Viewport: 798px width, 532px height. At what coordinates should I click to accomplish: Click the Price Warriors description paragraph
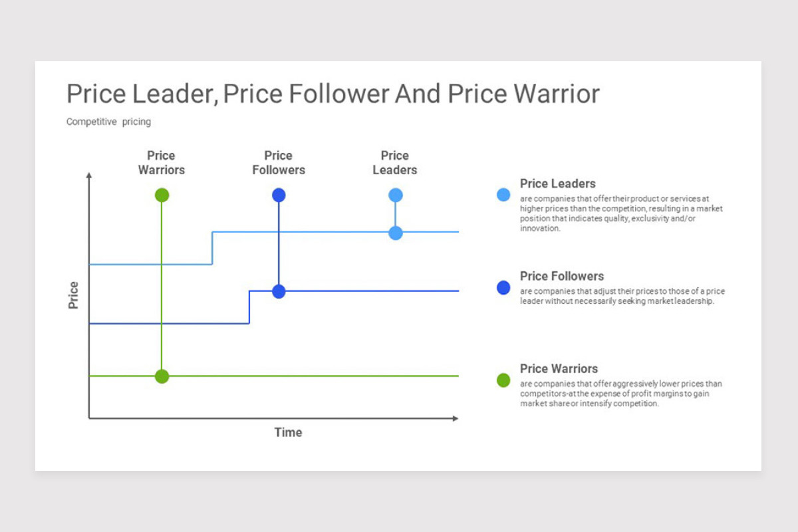pyautogui.click(x=621, y=394)
